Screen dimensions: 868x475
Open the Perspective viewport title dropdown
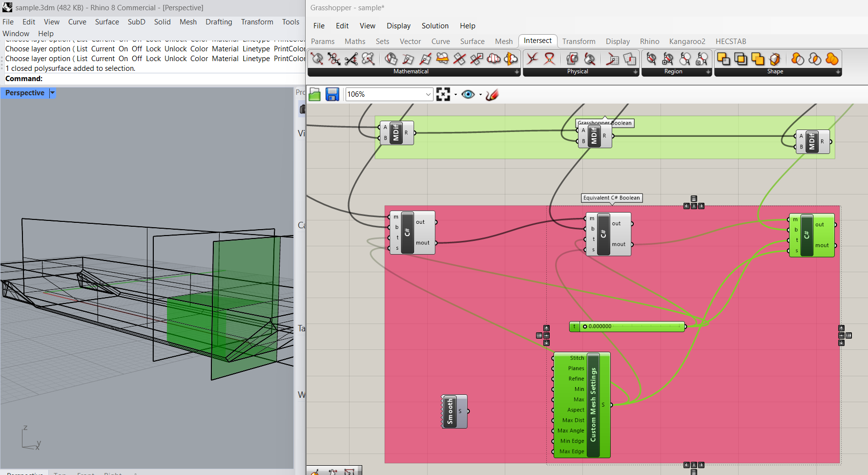[52, 93]
